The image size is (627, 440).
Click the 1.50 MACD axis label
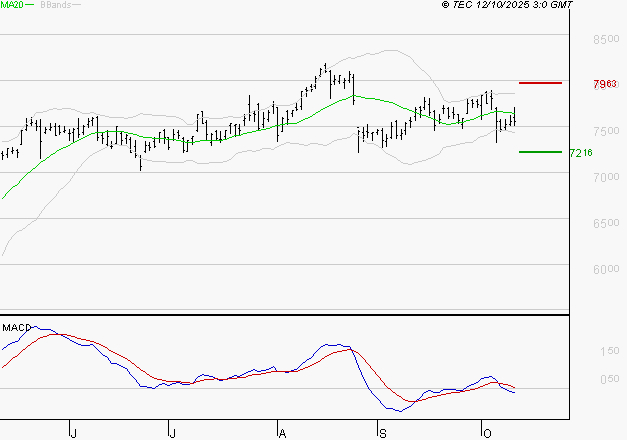[610, 351]
